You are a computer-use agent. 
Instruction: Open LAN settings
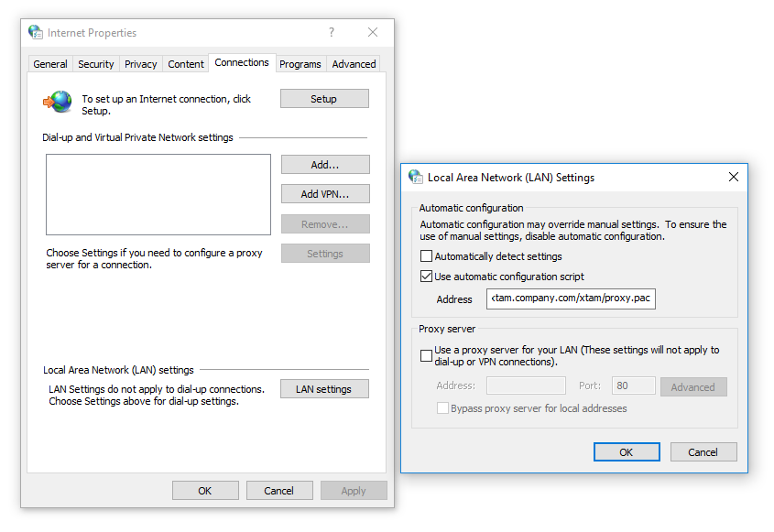click(324, 388)
